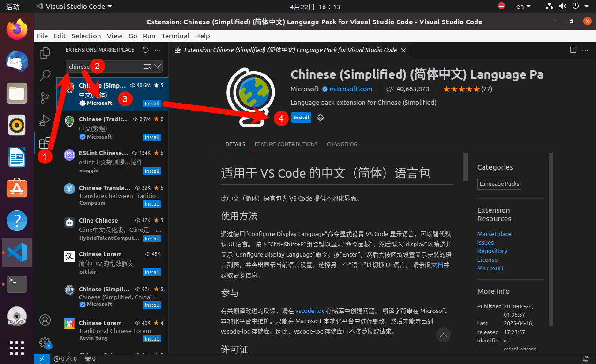Open the Search view in the activity bar
The width and height of the screenshot is (596, 364).
click(45, 75)
